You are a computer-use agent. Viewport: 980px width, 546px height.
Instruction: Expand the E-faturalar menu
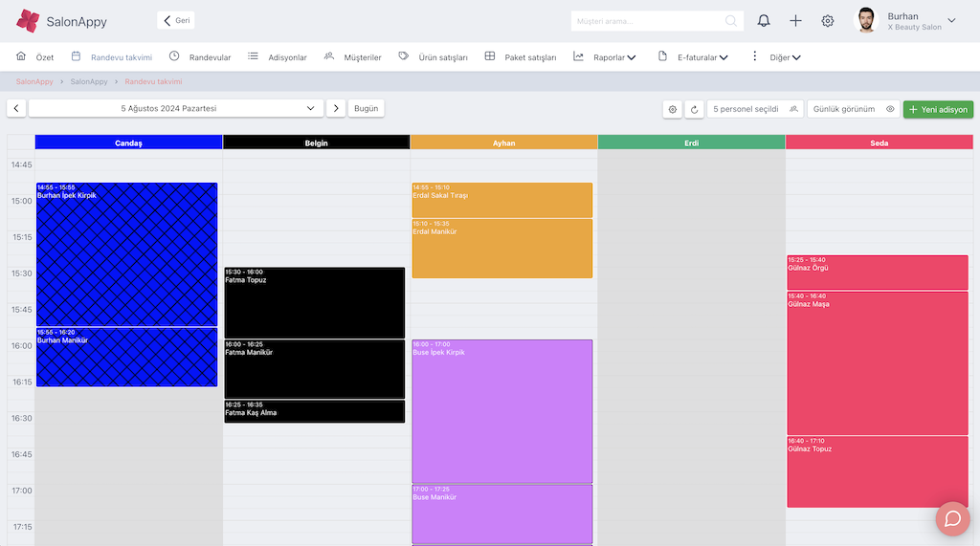coord(694,57)
